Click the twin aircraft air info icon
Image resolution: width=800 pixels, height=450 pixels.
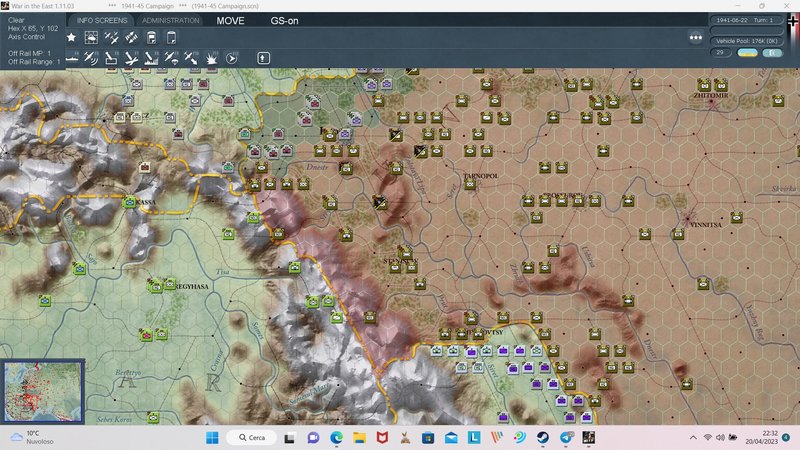tap(111, 37)
